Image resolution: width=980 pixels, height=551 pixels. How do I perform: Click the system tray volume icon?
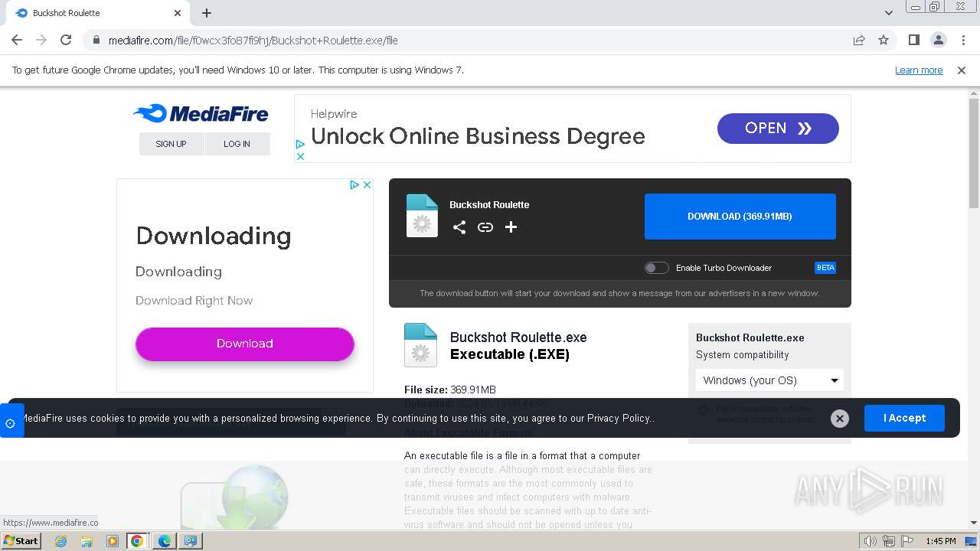click(x=870, y=541)
